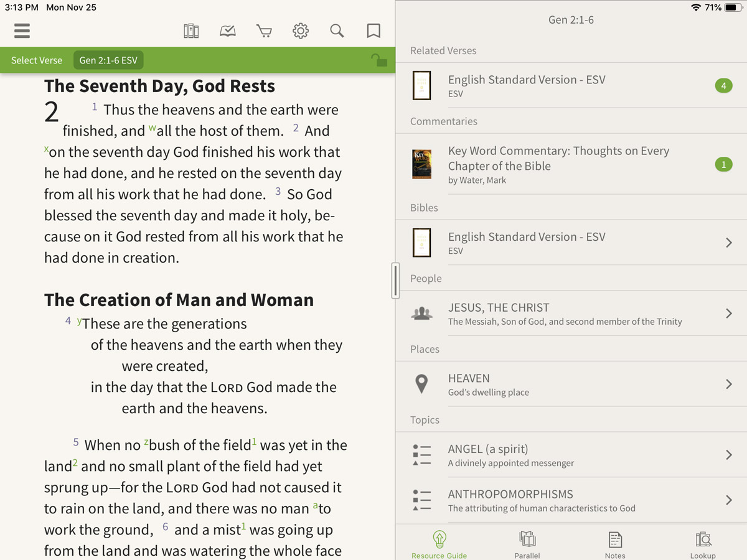This screenshot has width=747, height=560.
Task: Expand the HEAVEN place chevron
Action: click(x=728, y=385)
